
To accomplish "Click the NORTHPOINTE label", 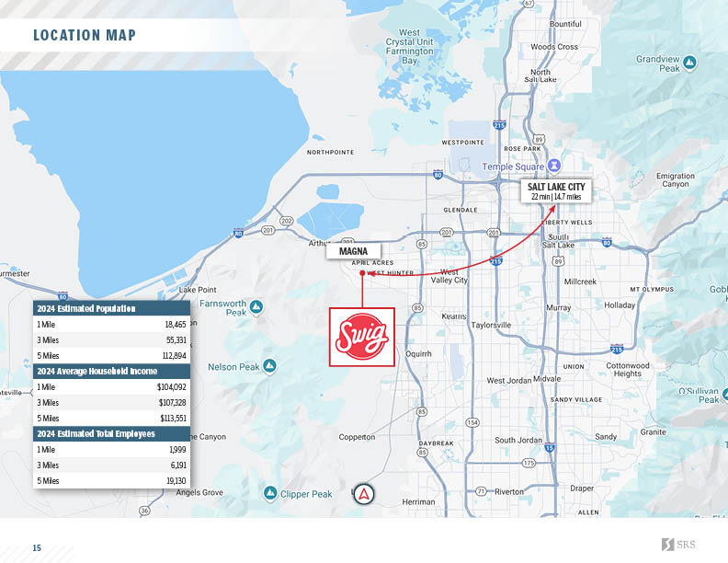I will tap(331, 153).
